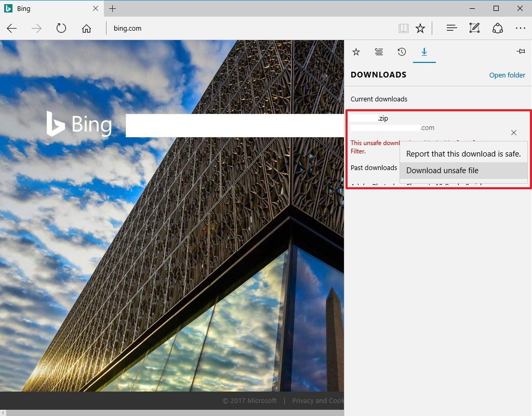Refresh the Bing page
This screenshot has height=416, width=532.
click(61, 29)
